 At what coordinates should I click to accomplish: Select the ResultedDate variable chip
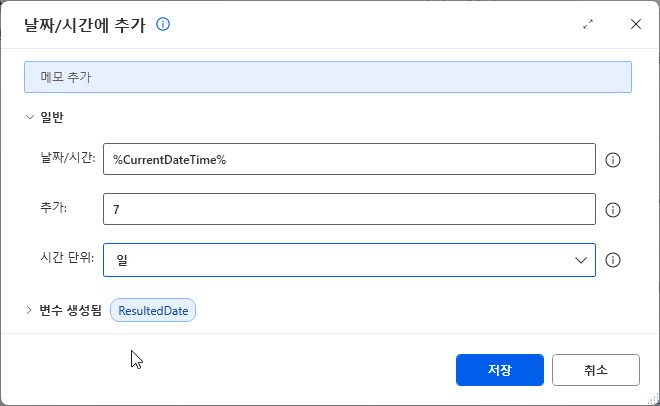point(153,310)
